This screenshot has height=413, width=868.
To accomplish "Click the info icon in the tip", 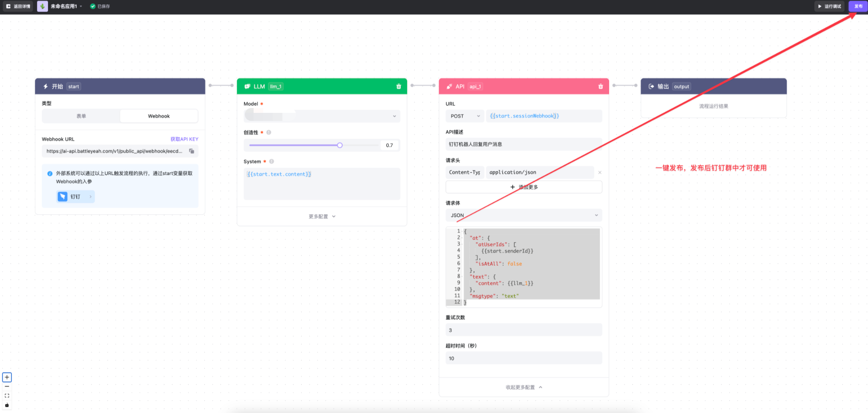I will pos(50,174).
